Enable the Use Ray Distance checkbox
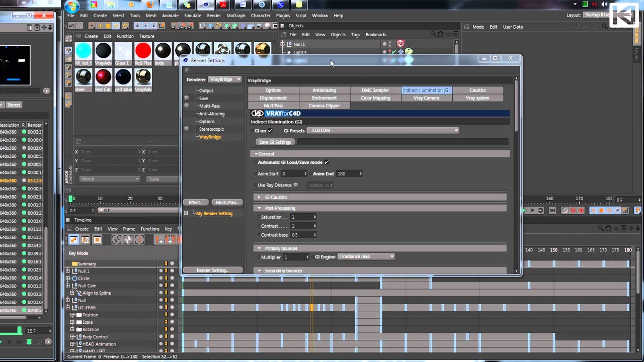Viewport: 644px width, 362px height. tap(296, 185)
